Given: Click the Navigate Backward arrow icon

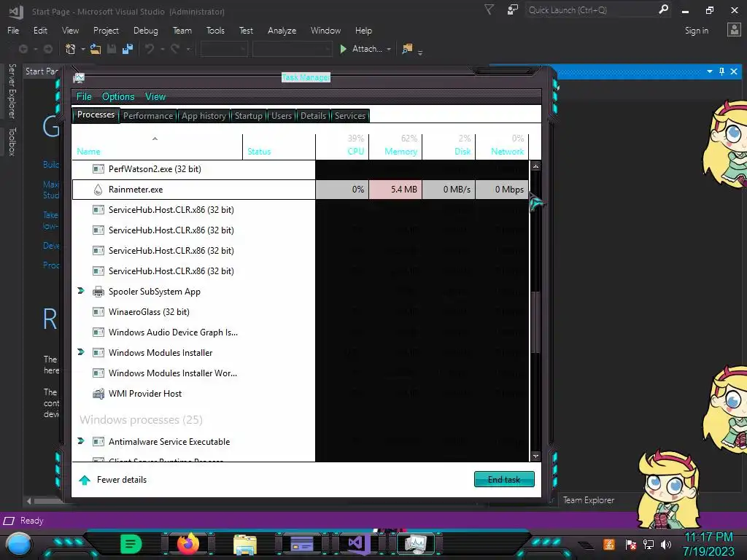Looking at the screenshot, I should pyautogui.click(x=23, y=49).
